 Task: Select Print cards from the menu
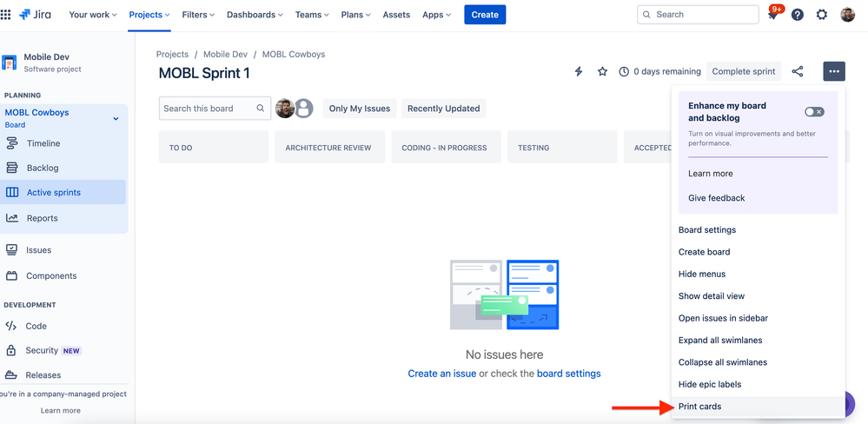coord(758,407)
